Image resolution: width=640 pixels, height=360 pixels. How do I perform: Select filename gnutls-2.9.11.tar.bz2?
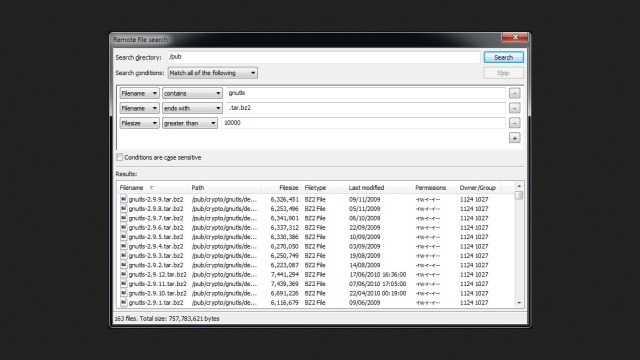[x=158, y=284]
